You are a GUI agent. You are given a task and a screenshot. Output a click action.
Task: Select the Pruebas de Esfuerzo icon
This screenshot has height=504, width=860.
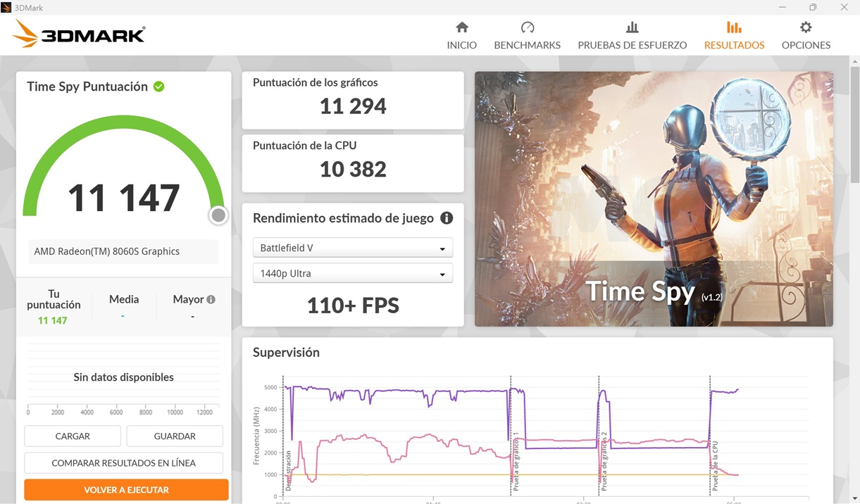click(x=632, y=27)
